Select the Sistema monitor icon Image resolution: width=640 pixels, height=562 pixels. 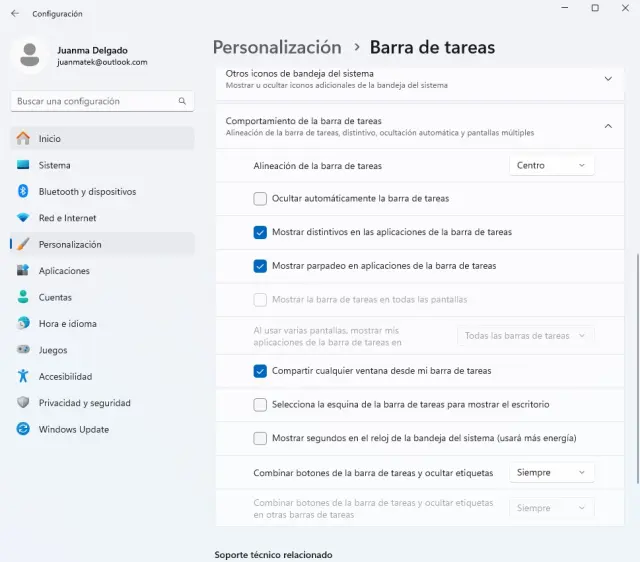[23, 165]
